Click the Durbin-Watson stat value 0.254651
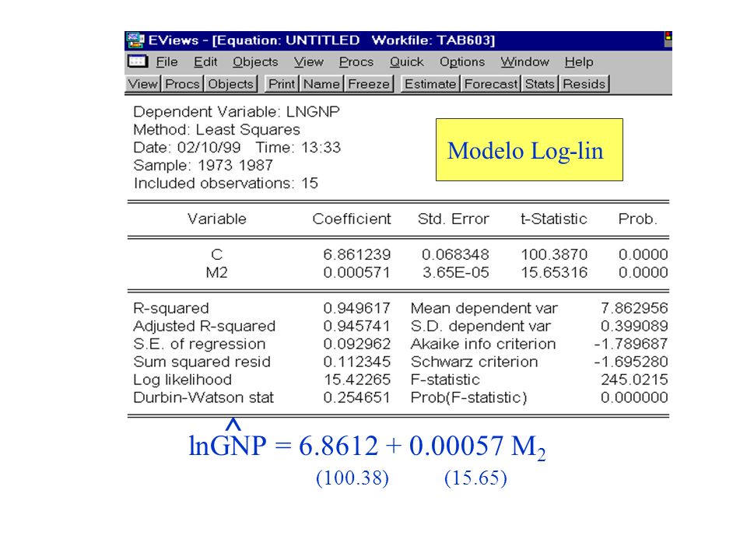Image resolution: width=747 pixels, height=560 pixels. click(357, 397)
